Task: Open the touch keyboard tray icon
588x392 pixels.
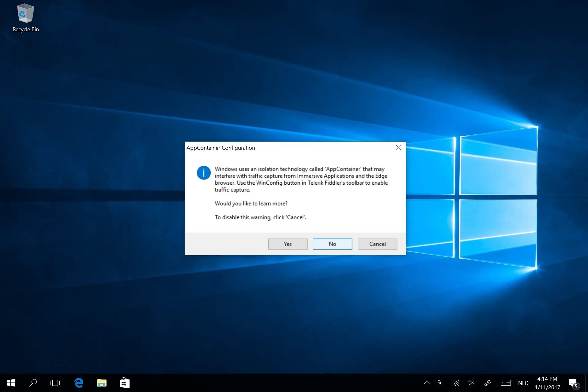Action: click(506, 383)
